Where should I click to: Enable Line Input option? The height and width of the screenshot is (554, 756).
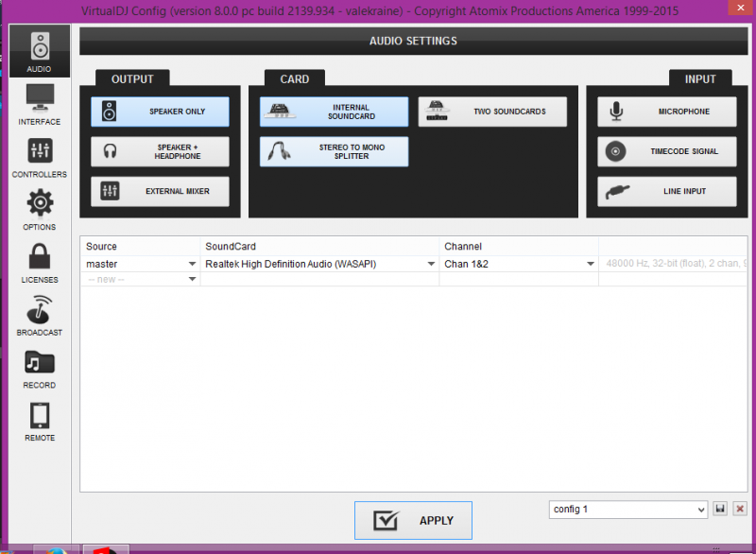pyautogui.click(x=667, y=191)
